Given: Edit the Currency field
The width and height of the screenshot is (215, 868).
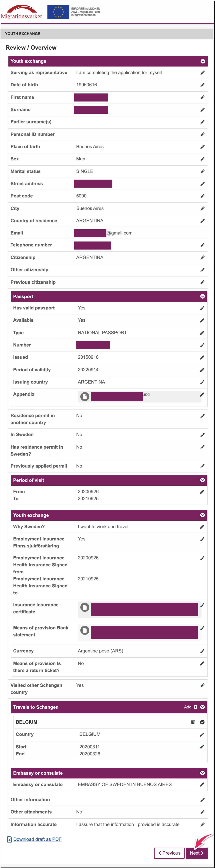Looking at the screenshot, I should point(202,651).
